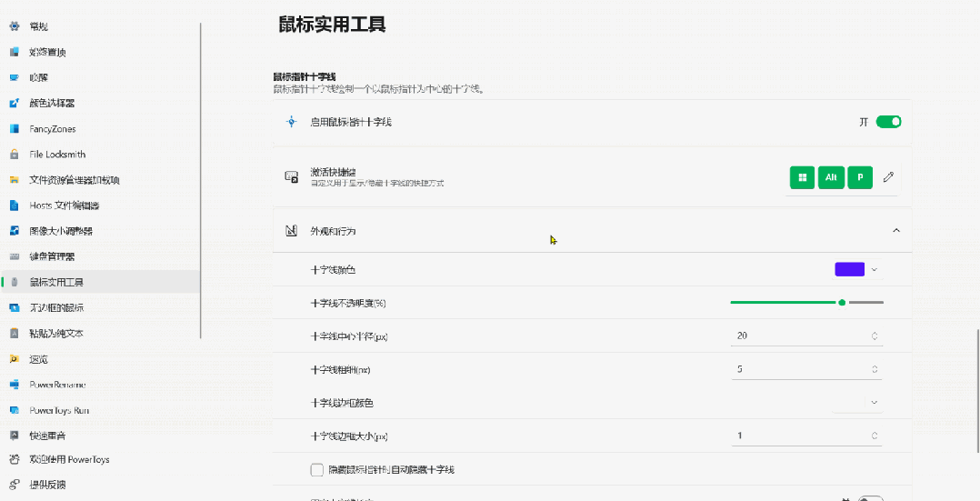This screenshot has height=501, width=980.
Task: Open 十字线边框颜色 dropdown
Action: pos(858,402)
